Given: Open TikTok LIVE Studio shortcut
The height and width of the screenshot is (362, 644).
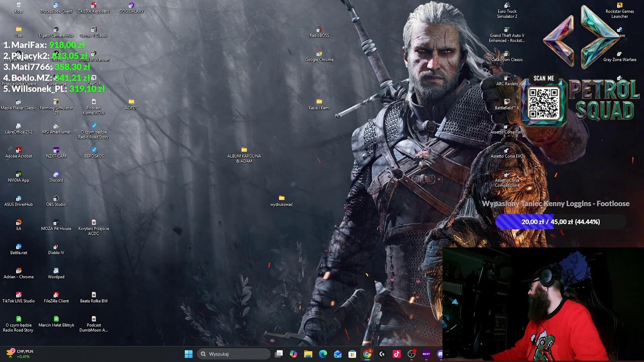Looking at the screenshot, I should pyautogui.click(x=19, y=298).
